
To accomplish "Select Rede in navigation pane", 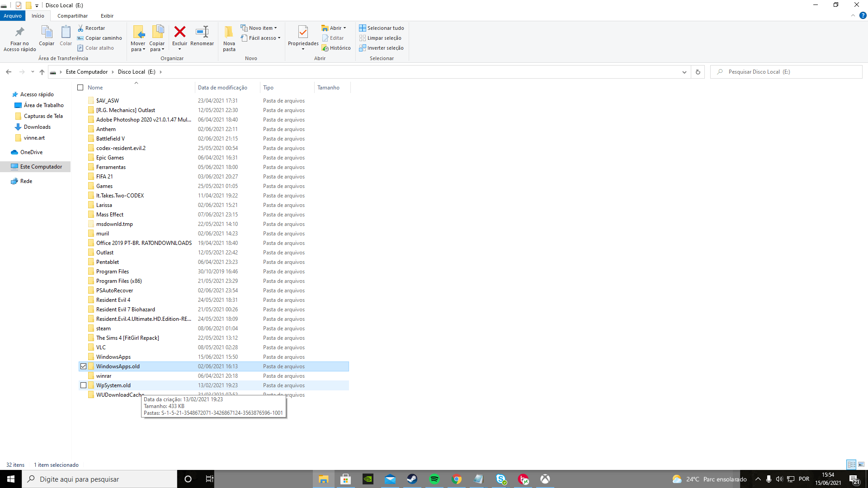I will click(x=26, y=181).
